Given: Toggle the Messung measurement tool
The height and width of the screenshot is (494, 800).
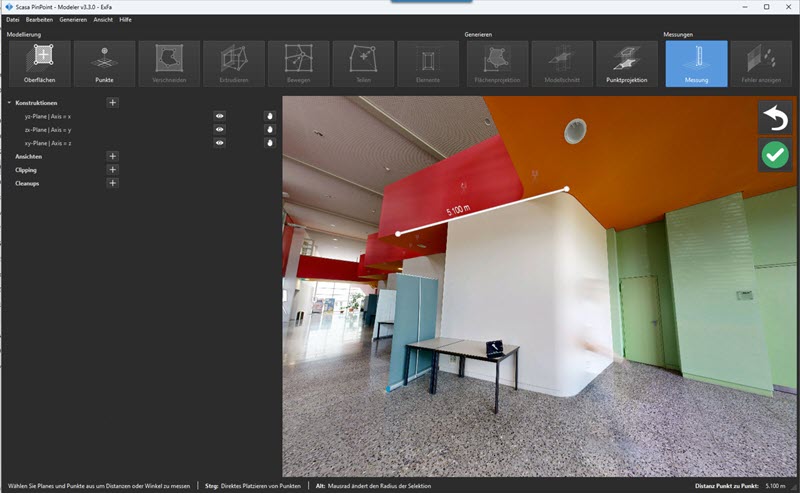Looking at the screenshot, I should pos(696,64).
